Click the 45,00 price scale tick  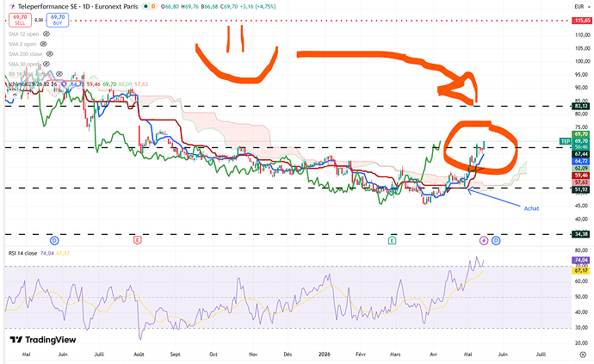583,206
